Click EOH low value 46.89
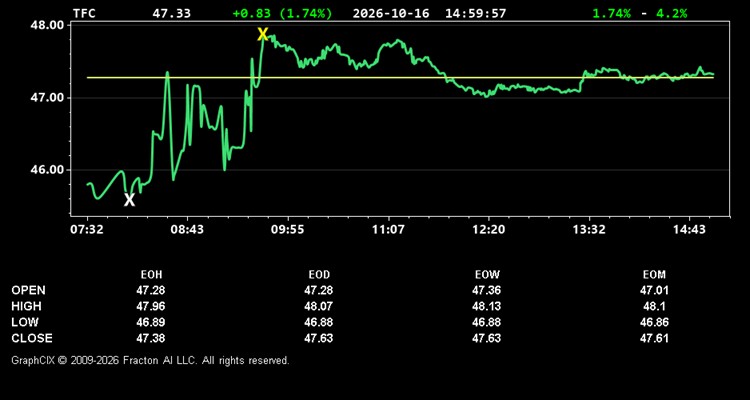Image resolution: width=750 pixels, height=400 pixels. (x=151, y=322)
